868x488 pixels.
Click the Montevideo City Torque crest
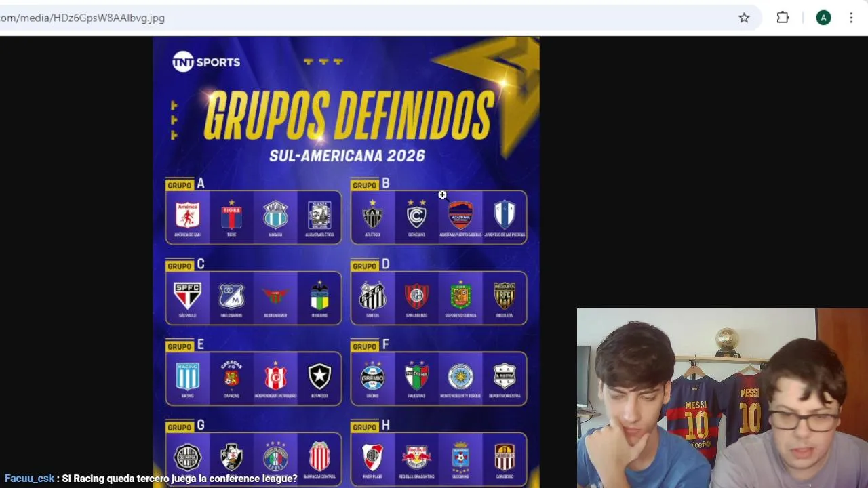point(460,376)
